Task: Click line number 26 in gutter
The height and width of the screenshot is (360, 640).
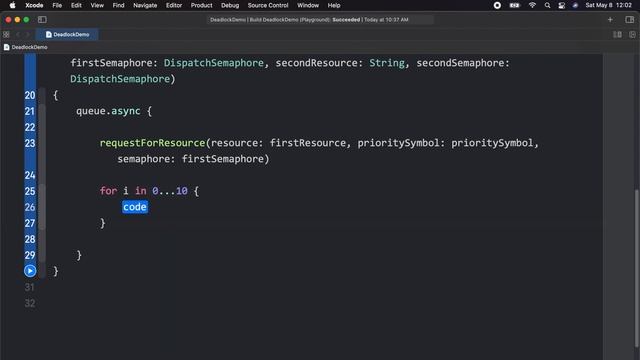Action: [x=30, y=207]
